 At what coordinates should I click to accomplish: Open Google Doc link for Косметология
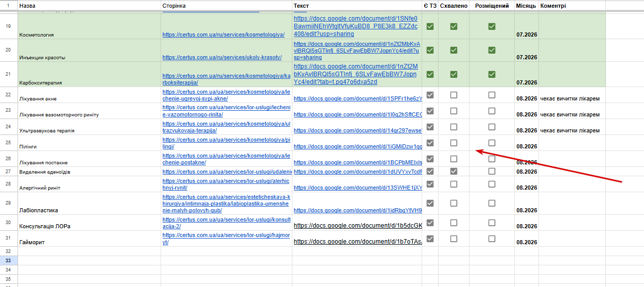click(356, 26)
